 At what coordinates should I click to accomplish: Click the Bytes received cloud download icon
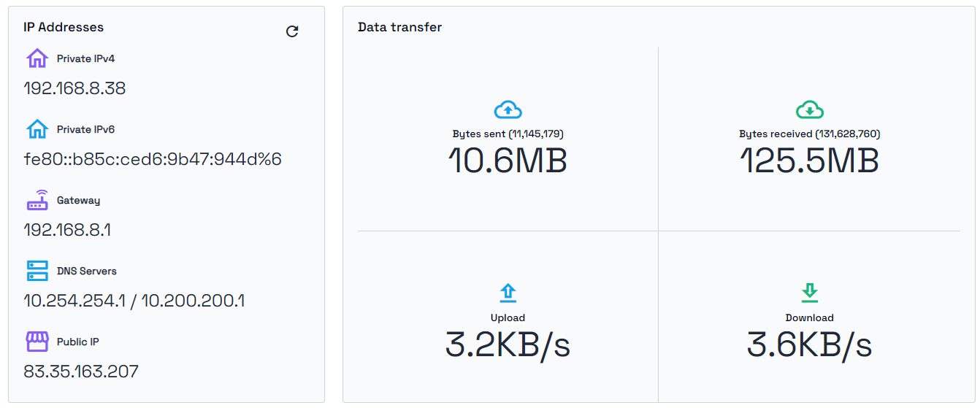point(809,110)
